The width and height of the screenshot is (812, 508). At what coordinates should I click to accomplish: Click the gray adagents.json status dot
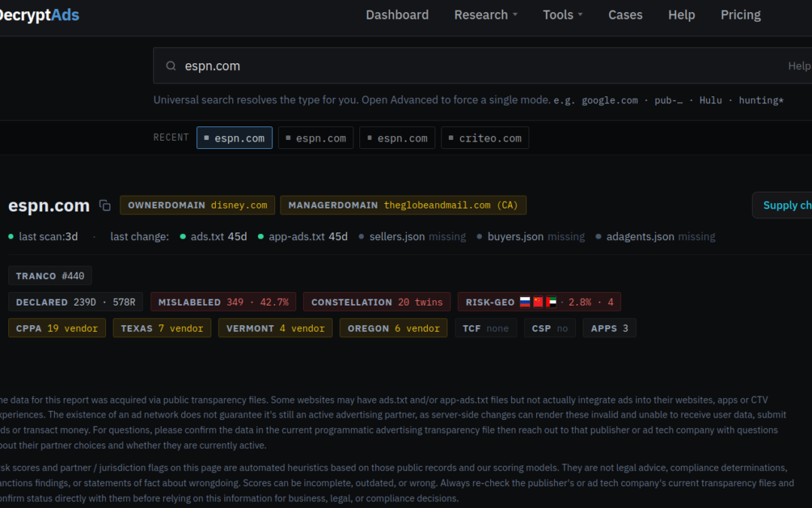point(598,236)
